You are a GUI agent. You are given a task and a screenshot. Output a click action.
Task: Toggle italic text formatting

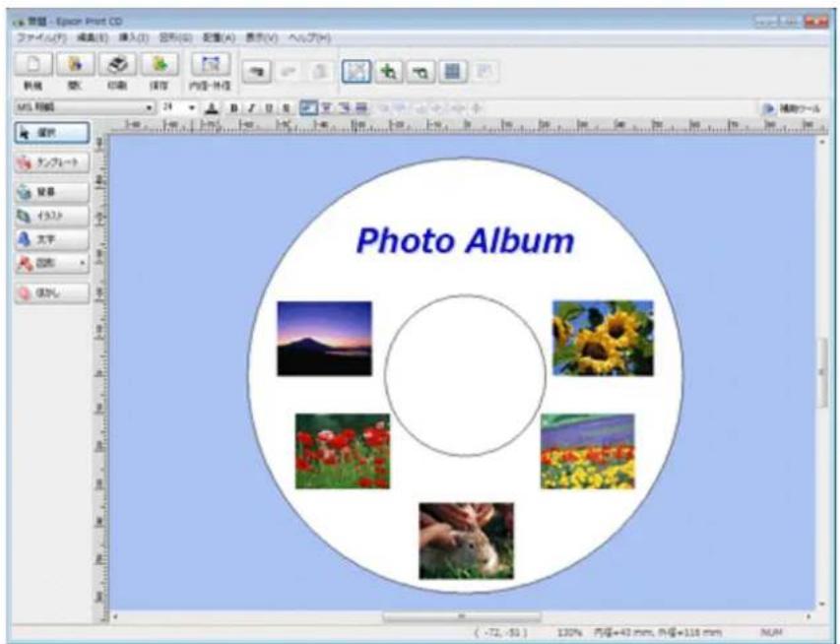click(252, 108)
